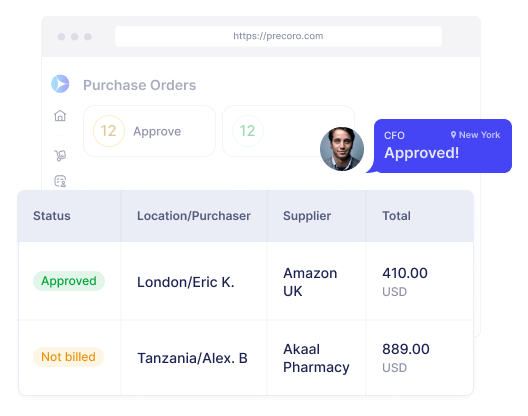
Task: Open the purchasing cart sidebar icon
Action: (60, 155)
